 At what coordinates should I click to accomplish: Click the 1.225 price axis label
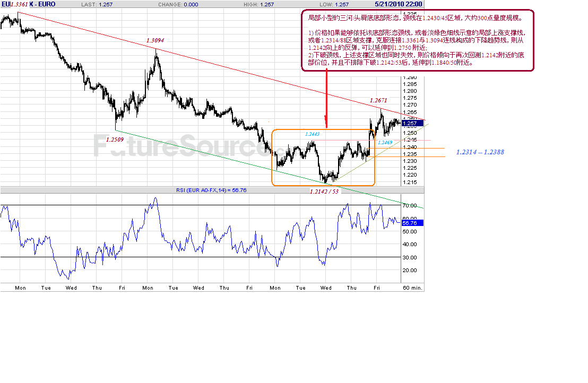click(410, 168)
